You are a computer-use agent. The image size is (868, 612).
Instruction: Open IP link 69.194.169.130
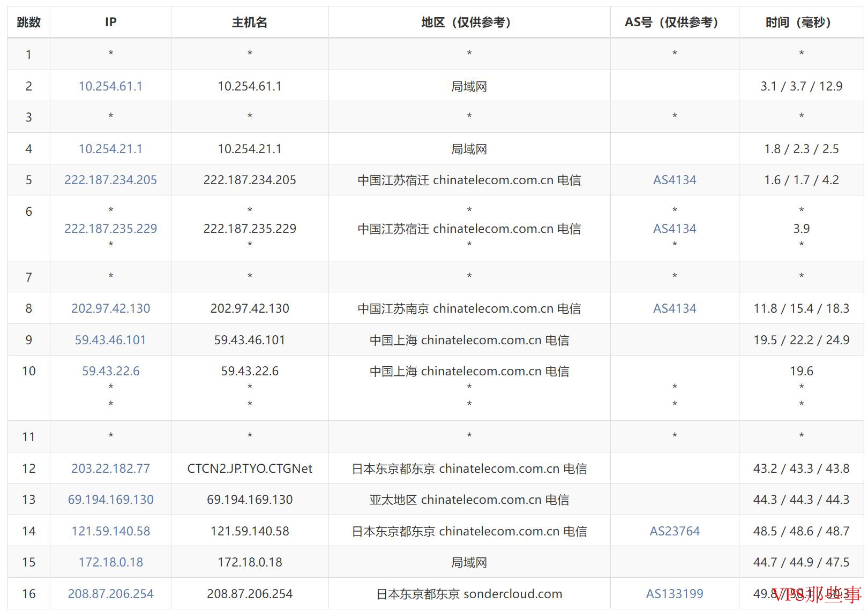pyautogui.click(x=110, y=500)
